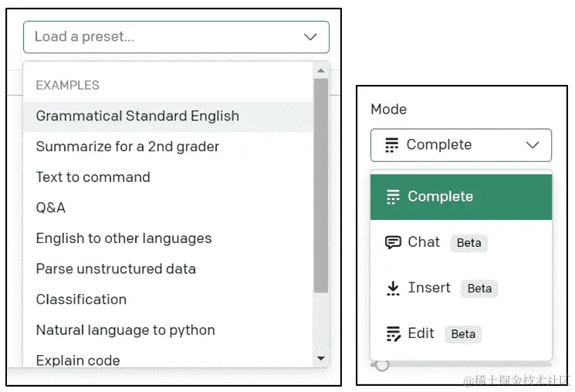Click the Insert download-arrow icon

pyautogui.click(x=393, y=288)
